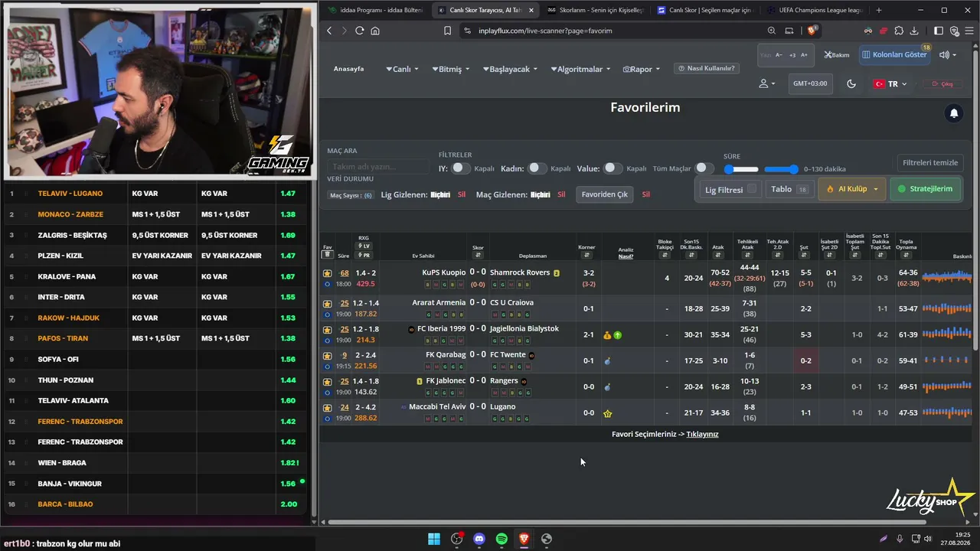Click the Kolonları Göster button
The width and height of the screenshot is (980, 551).
point(893,54)
